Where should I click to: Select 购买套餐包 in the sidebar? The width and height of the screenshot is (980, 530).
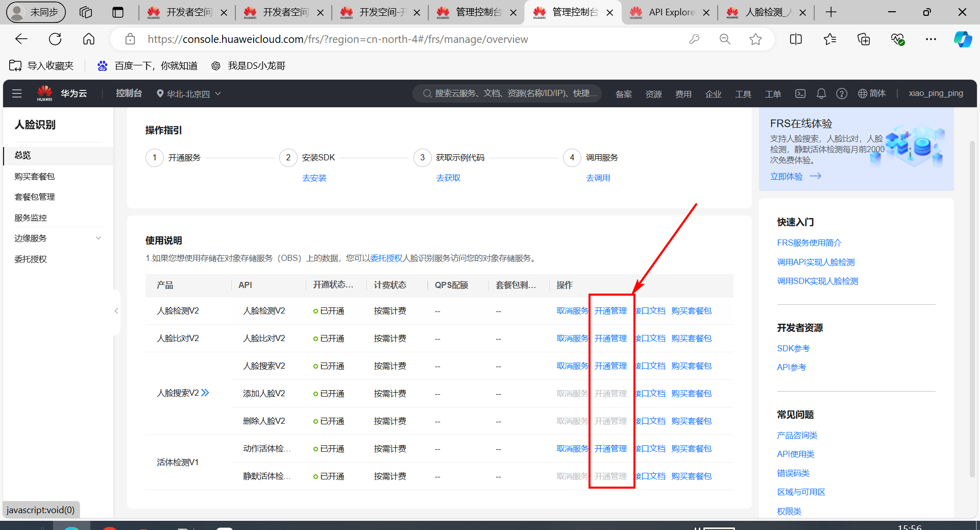(35, 176)
